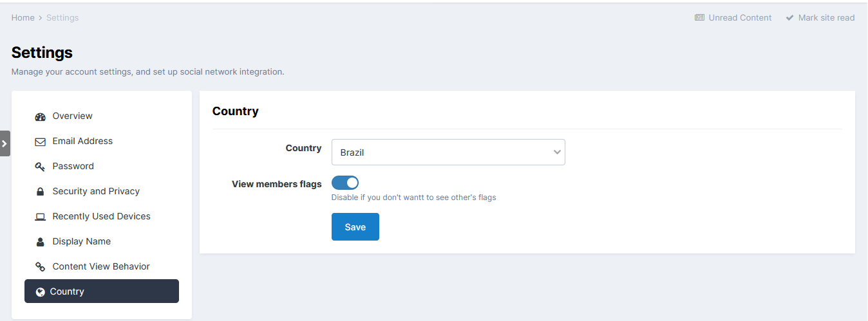Click the Home breadcrumb link

23,18
